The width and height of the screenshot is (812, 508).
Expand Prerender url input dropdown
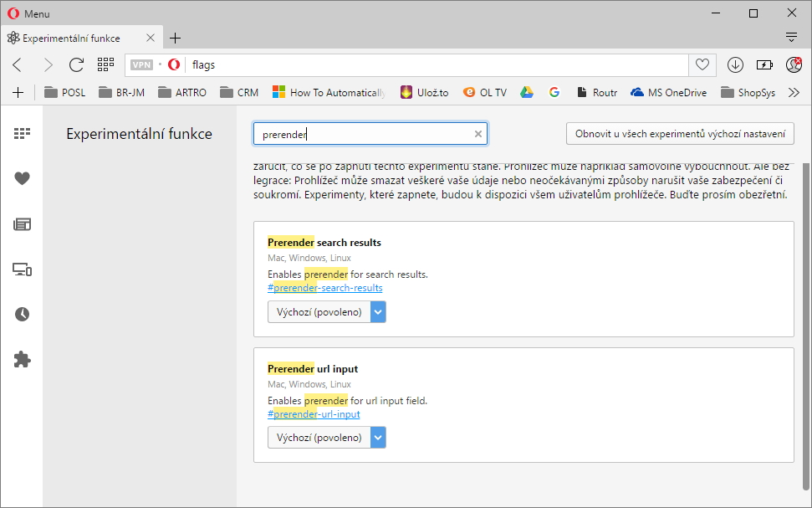(326, 437)
